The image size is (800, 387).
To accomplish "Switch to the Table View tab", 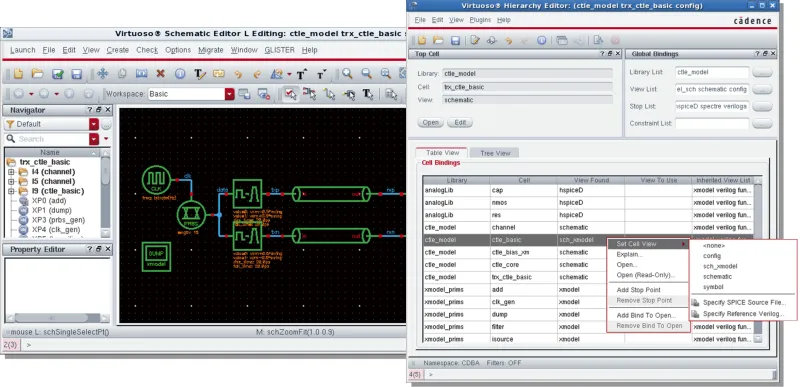I will coord(442,152).
